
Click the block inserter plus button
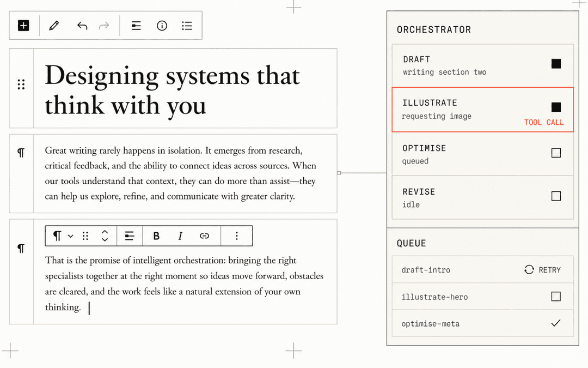pos(23,26)
